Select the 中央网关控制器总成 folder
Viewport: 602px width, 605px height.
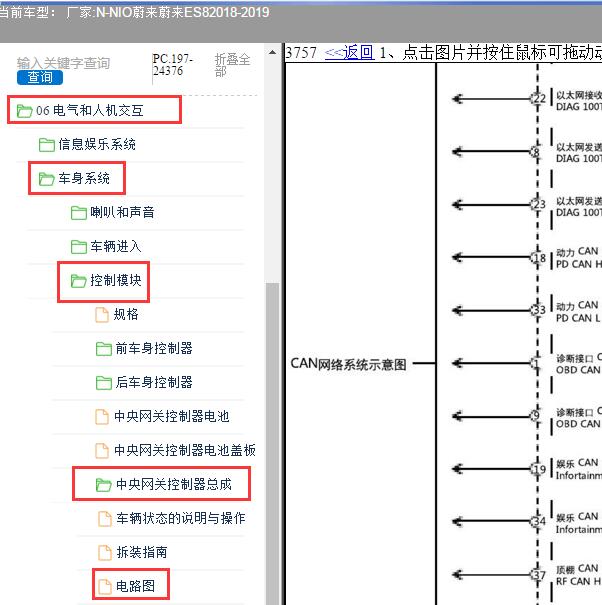(x=174, y=484)
